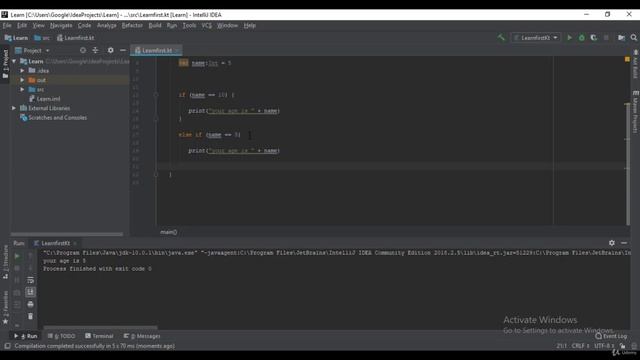This screenshot has width=640, height=360.
Task: Open the CRLF line separator selector
Action: pos(580,346)
